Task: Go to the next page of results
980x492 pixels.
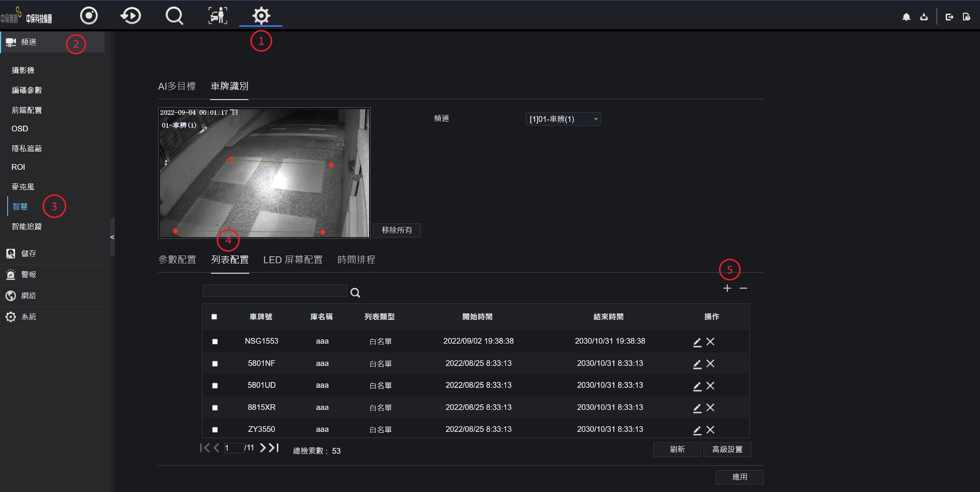Action: [x=263, y=448]
